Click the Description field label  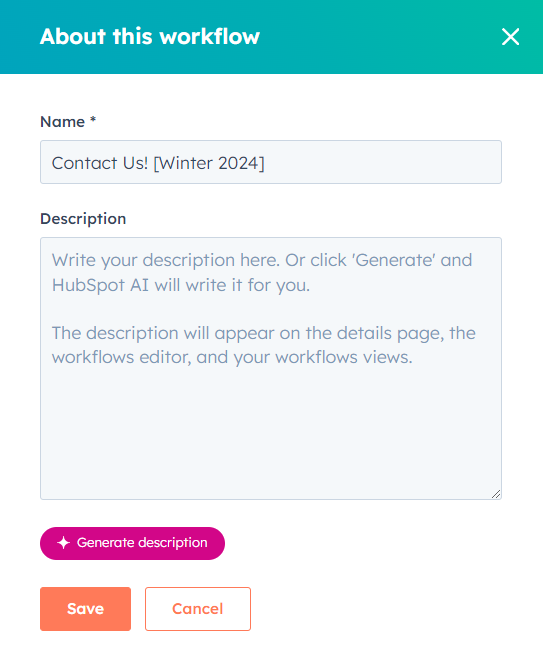coord(83,219)
